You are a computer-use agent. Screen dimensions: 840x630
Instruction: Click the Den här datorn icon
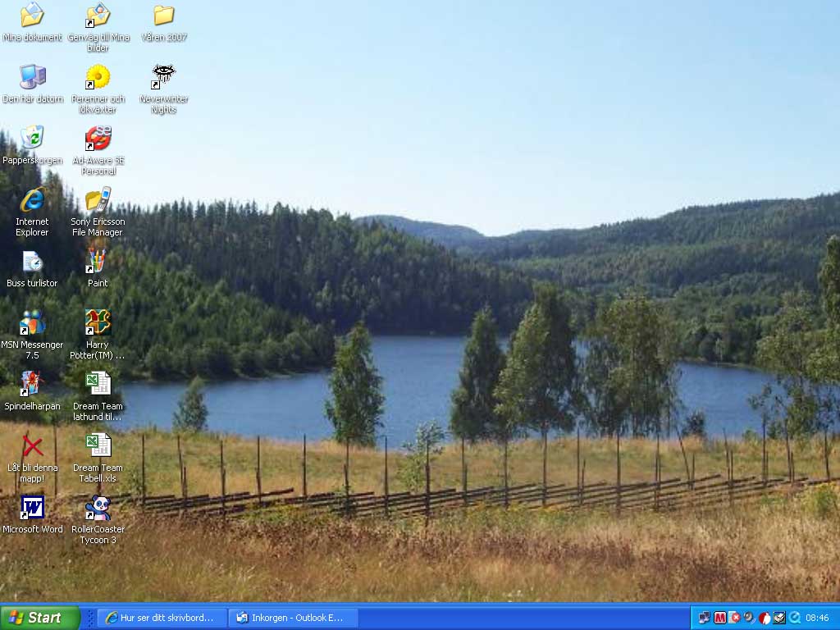32,76
